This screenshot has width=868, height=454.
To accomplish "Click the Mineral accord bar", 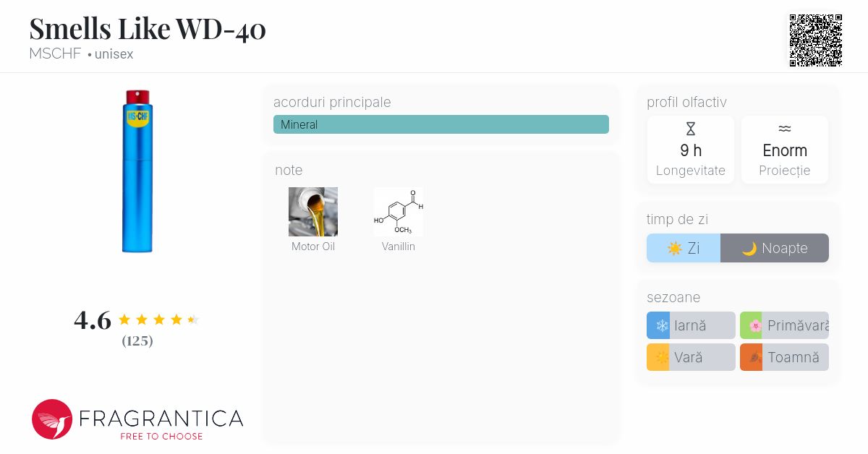I will point(441,124).
